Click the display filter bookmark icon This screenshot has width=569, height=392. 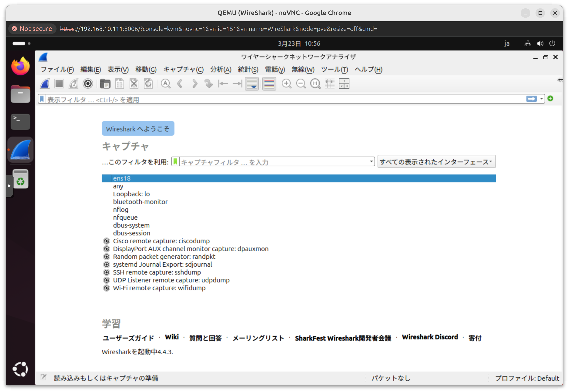coord(42,99)
